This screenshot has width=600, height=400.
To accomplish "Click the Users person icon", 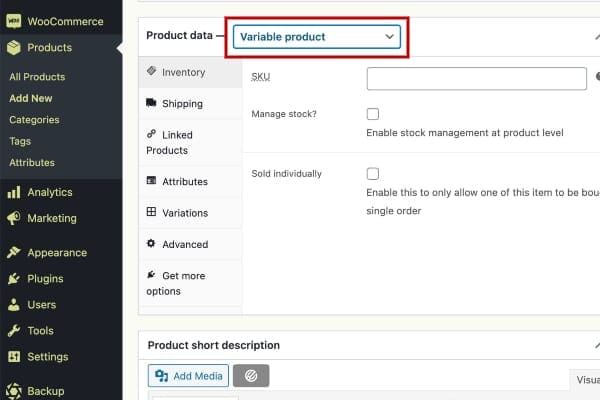I will [13, 305].
